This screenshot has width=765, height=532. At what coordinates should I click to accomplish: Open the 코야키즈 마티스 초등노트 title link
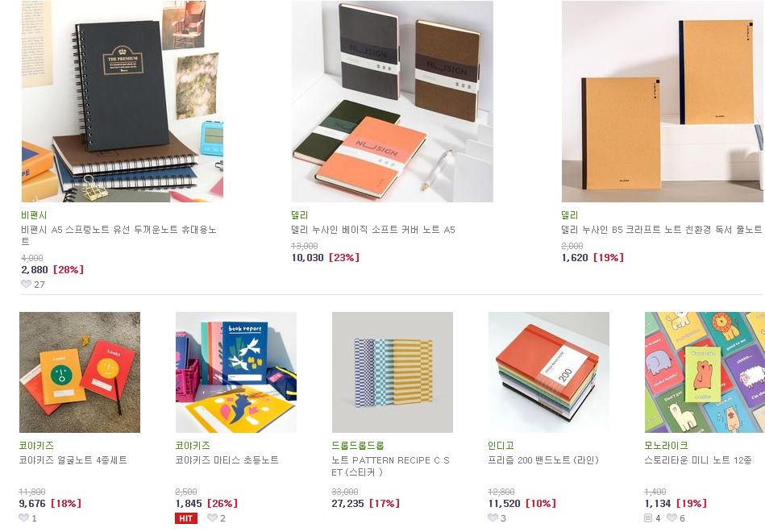pos(227,459)
